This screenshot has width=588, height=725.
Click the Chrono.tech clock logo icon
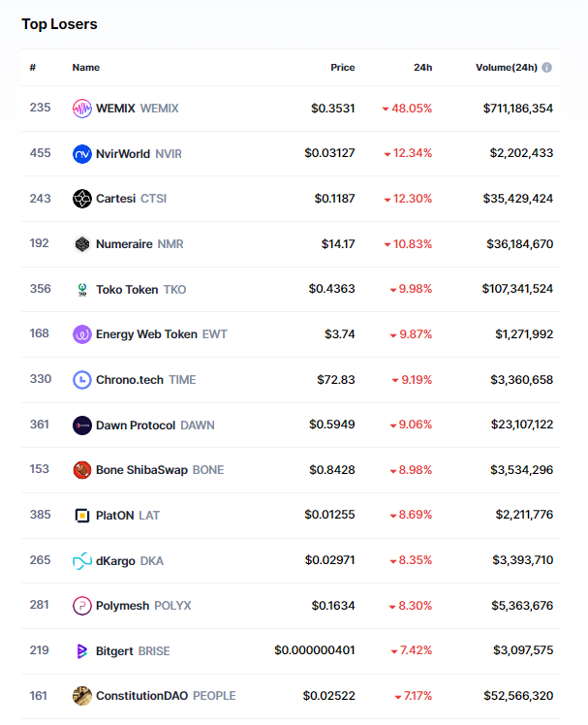82,380
